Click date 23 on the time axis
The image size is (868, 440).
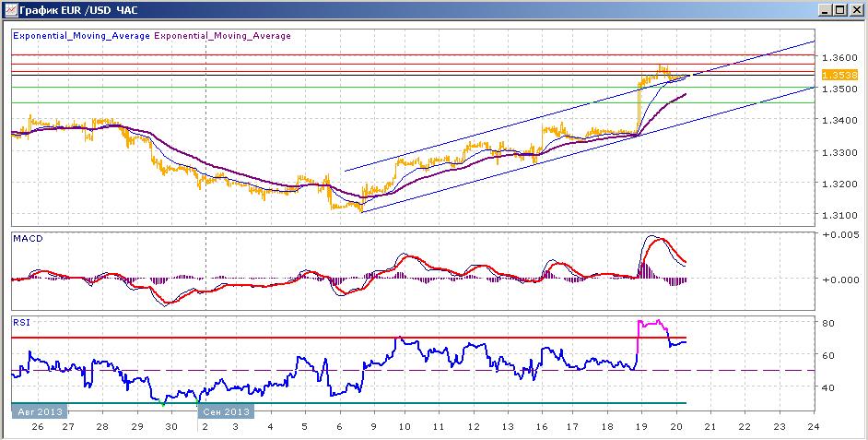click(x=779, y=427)
